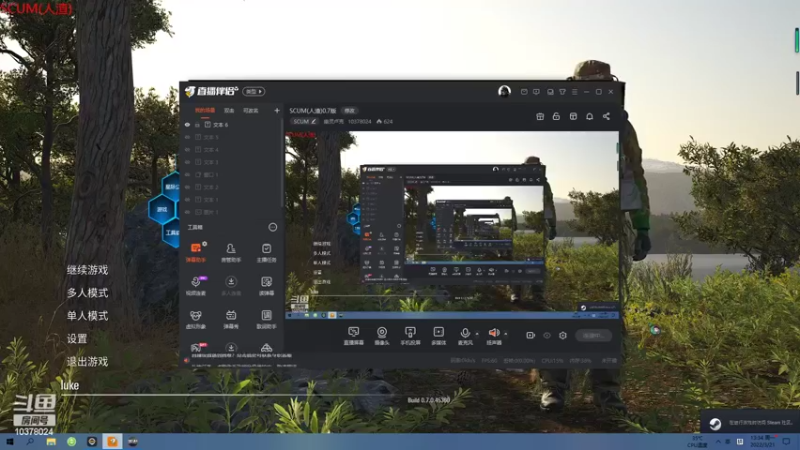Open File Explorer from the taskbar
Image resolution: width=800 pixels, height=450 pixels.
[x=51, y=441]
